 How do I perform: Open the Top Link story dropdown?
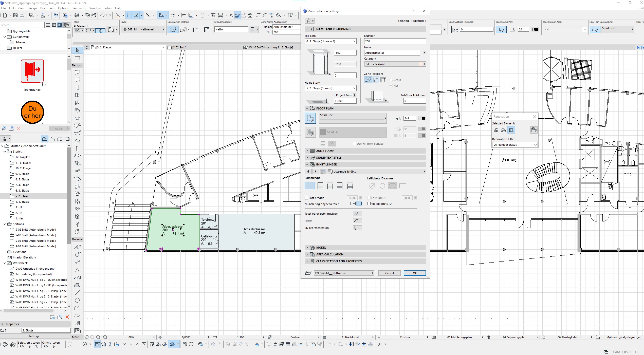[330, 41]
